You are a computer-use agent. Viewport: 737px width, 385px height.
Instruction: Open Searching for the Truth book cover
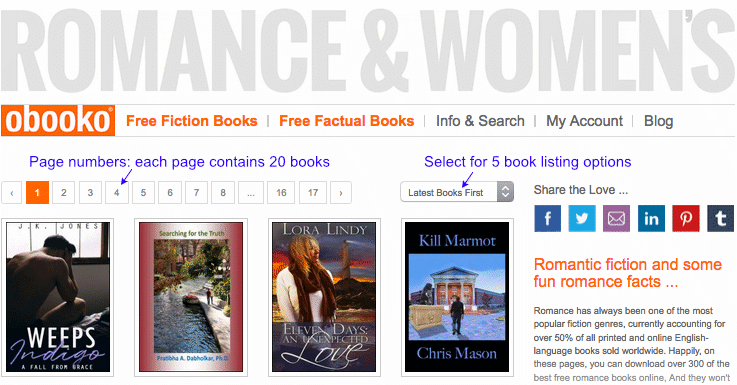[191, 297]
